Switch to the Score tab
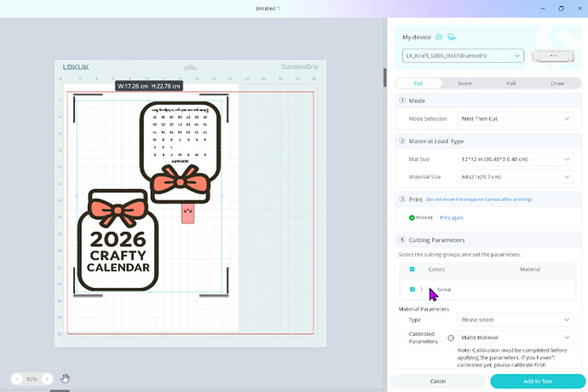 click(x=464, y=84)
